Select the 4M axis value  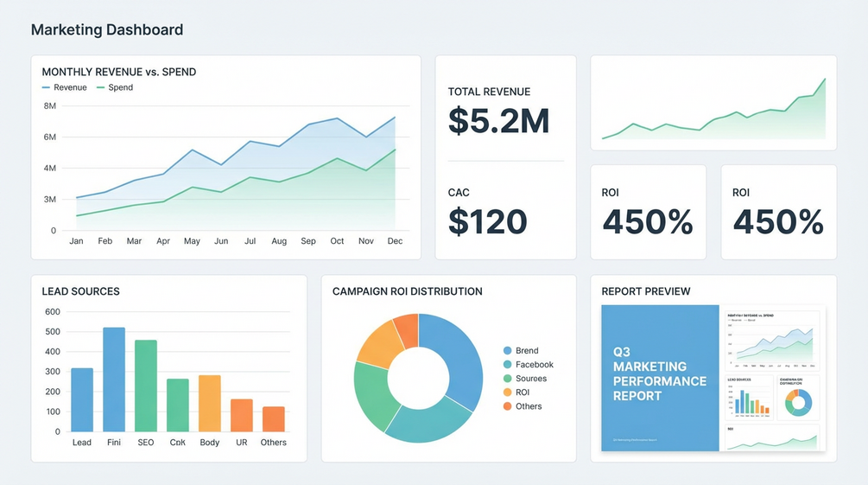[50, 168]
